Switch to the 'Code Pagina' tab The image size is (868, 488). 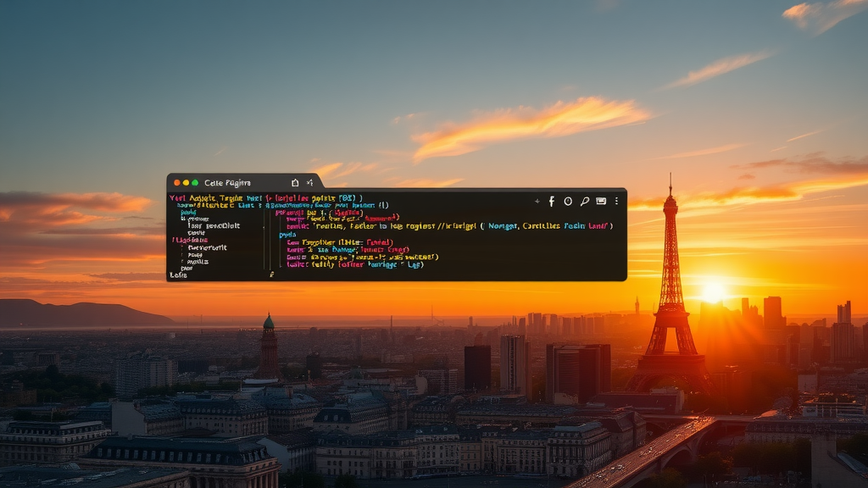227,183
